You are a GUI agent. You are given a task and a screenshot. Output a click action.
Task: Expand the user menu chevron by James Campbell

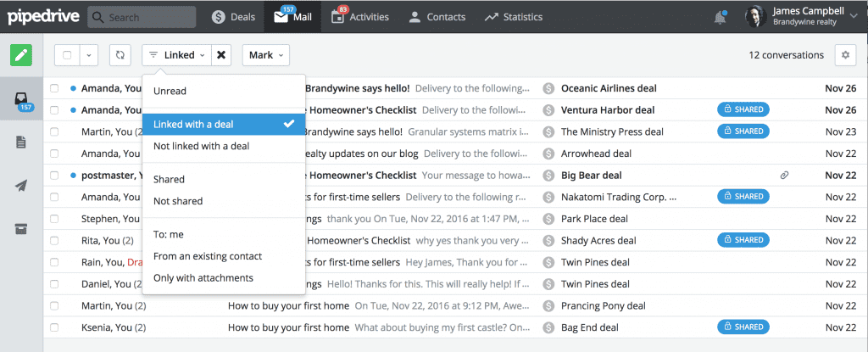pyautogui.click(x=853, y=17)
